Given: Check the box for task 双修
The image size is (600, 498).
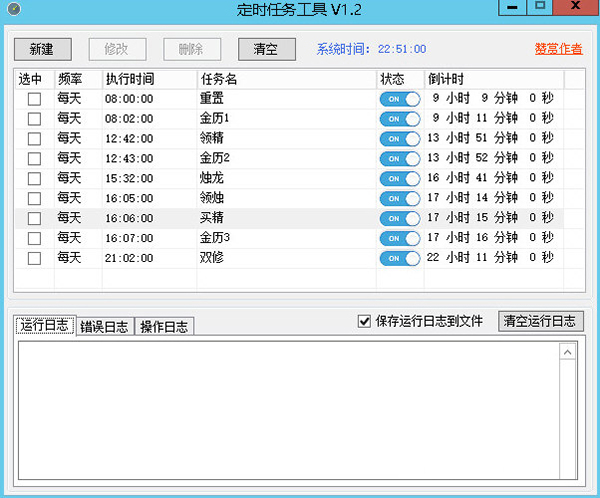Looking at the screenshot, I should [x=34, y=258].
